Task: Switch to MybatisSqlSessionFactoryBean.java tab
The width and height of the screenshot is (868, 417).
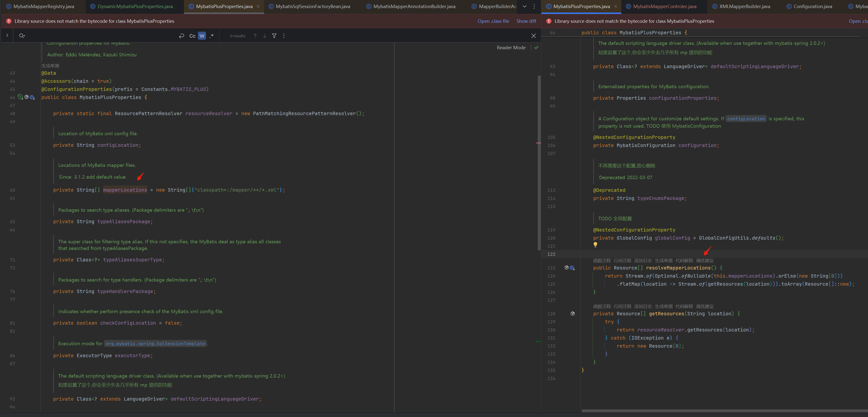Action: tap(312, 6)
